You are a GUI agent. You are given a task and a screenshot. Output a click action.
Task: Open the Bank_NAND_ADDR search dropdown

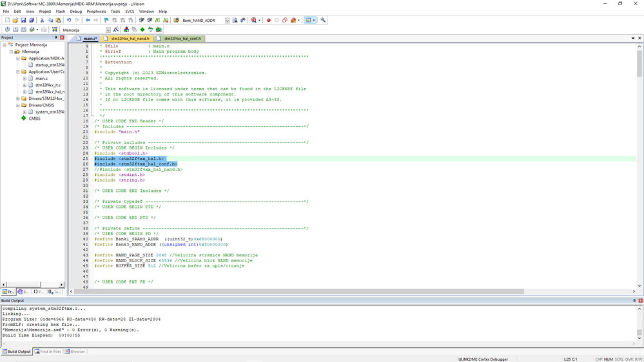point(227,20)
